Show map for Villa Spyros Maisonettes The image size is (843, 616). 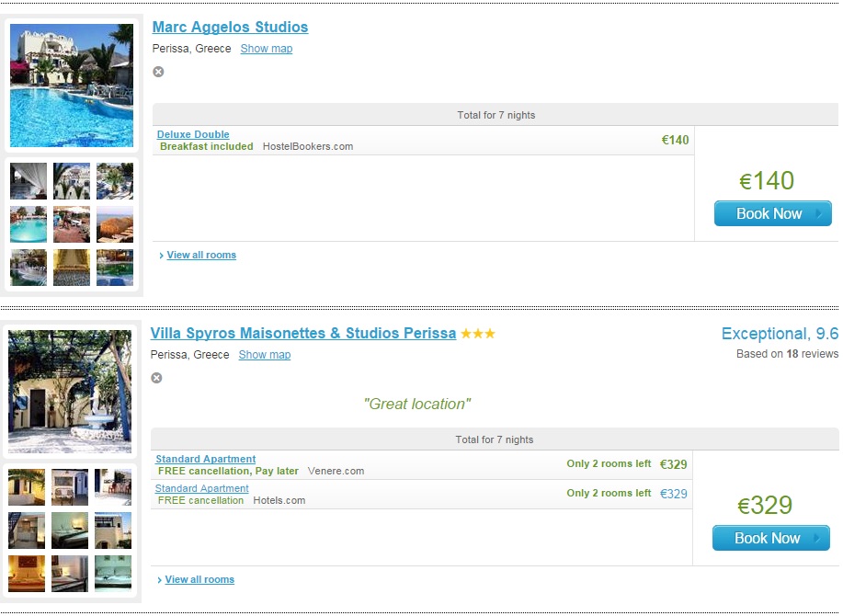click(264, 355)
